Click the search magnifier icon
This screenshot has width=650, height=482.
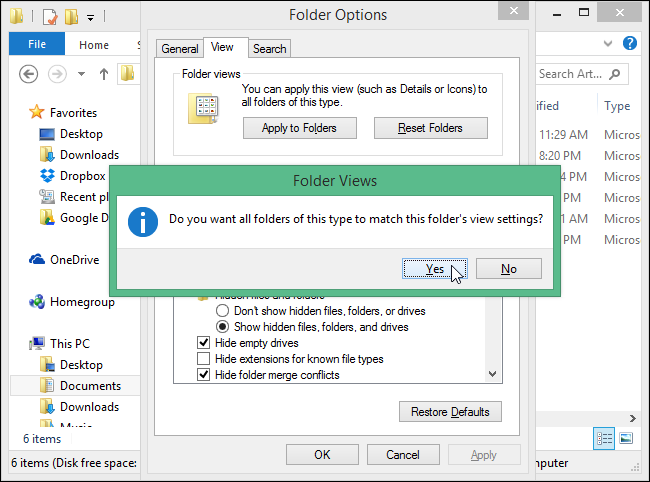tap(615, 74)
